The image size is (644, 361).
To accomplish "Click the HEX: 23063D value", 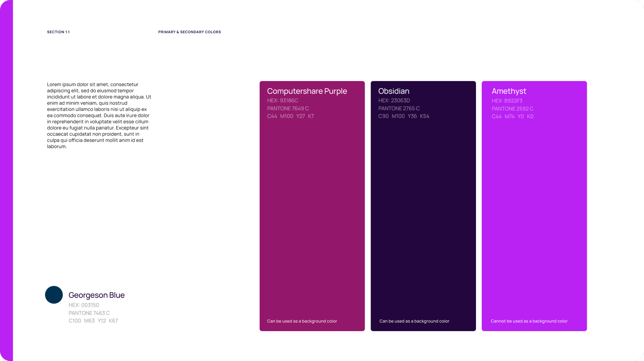I will coord(394,101).
